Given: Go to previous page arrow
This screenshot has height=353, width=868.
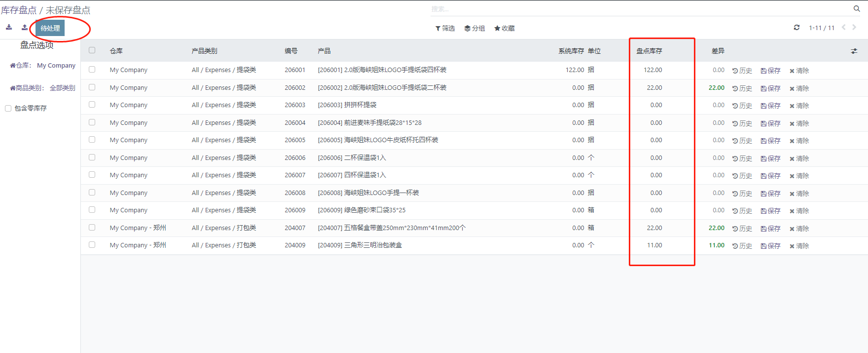Looking at the screenshot, I should (843, 28).
